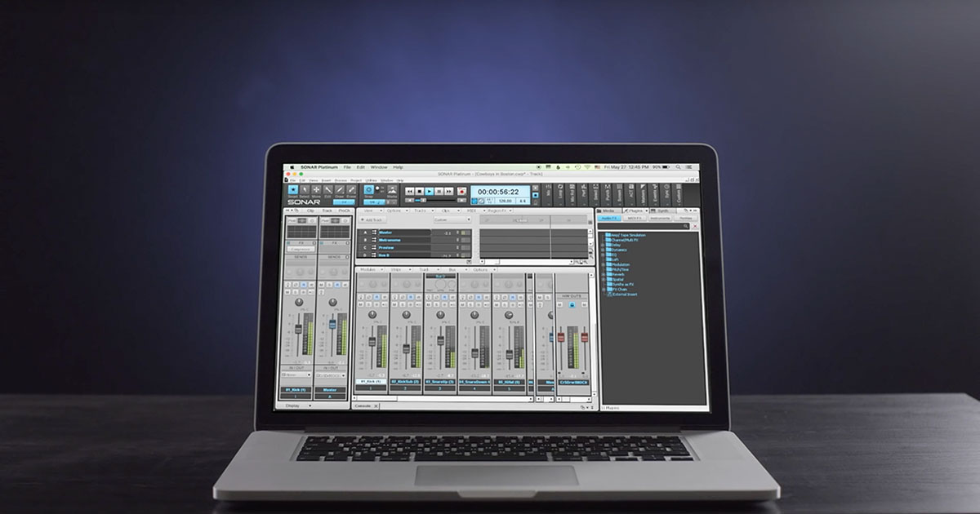This screenshot has height=514, width=980.
Task: Open the Window menu in the menu bar
Action: point(380,166)
